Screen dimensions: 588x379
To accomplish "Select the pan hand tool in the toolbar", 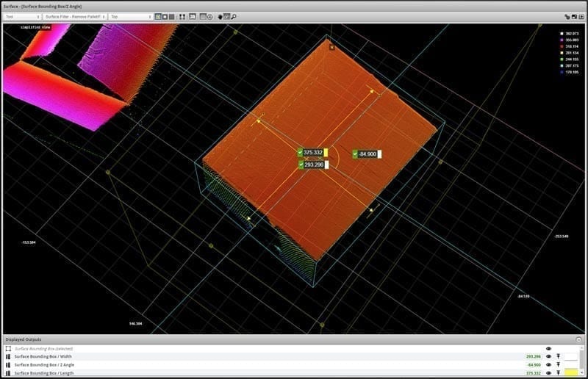I will 219,16.
